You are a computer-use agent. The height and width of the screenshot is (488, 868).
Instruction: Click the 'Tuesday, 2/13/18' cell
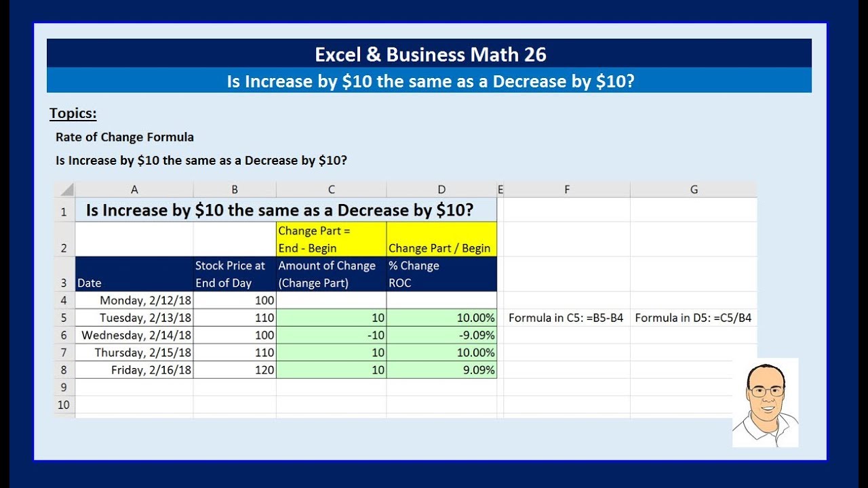(x=134, y=318)
